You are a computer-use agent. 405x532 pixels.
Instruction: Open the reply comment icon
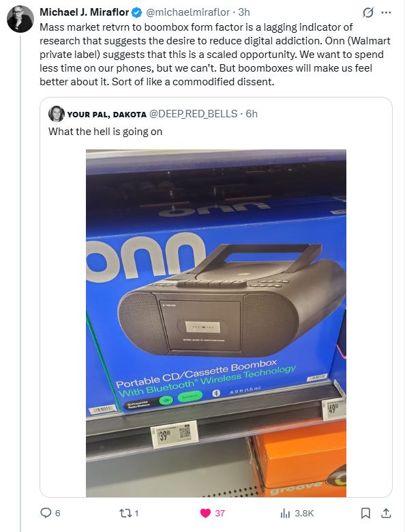click(x=46, y=513)
